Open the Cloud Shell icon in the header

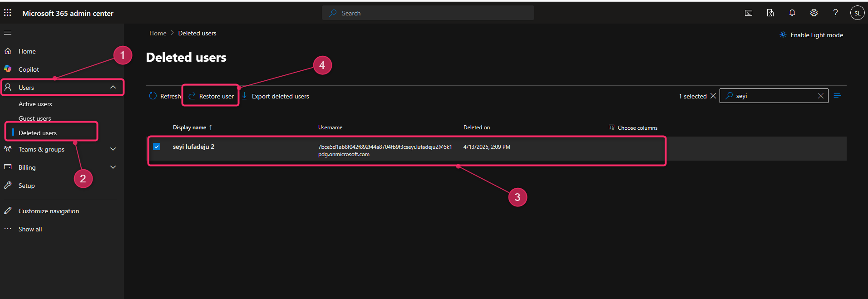click(749, 13)
